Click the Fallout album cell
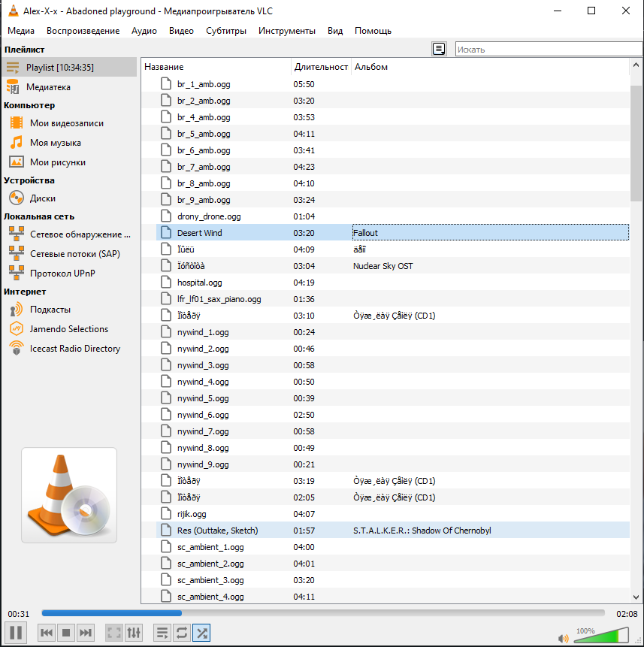The image size is (644, 647). click(x=491, y=233)
